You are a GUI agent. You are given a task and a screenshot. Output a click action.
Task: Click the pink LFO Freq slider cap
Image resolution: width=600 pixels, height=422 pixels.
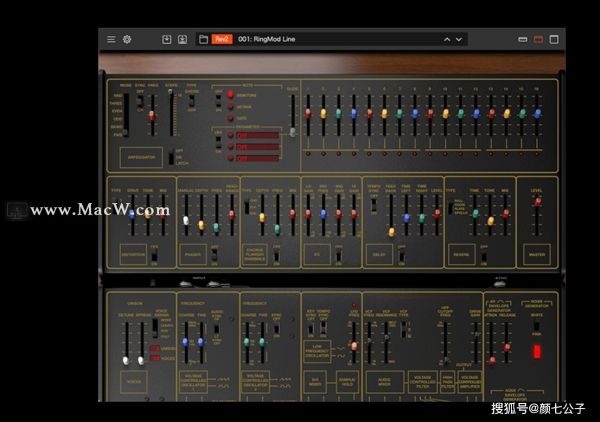click(x=354, y=346)
